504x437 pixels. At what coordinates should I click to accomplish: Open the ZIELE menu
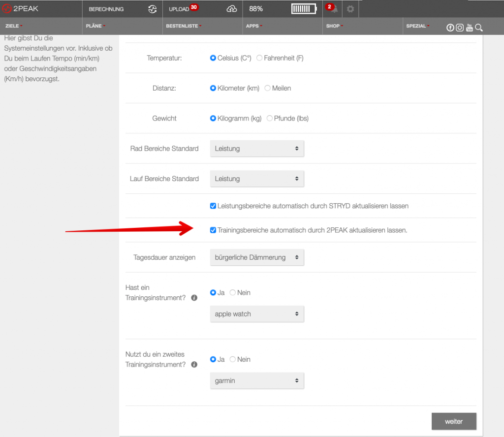click(14, 26)
